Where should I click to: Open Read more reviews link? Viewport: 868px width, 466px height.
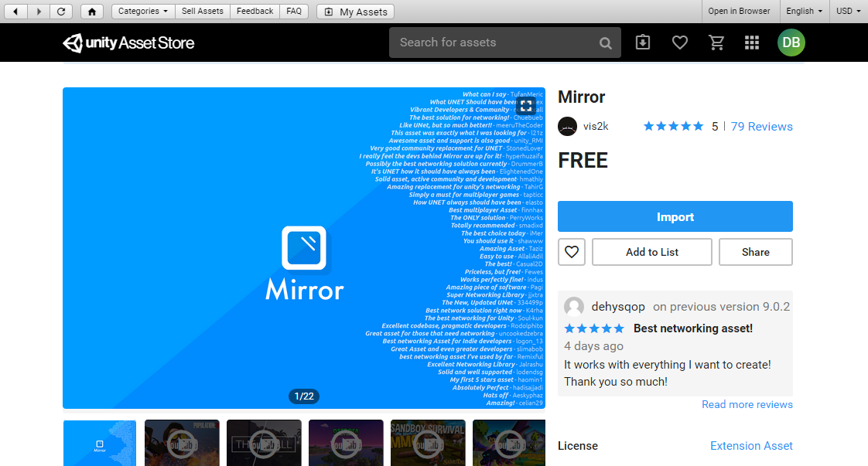coord(747,405)
